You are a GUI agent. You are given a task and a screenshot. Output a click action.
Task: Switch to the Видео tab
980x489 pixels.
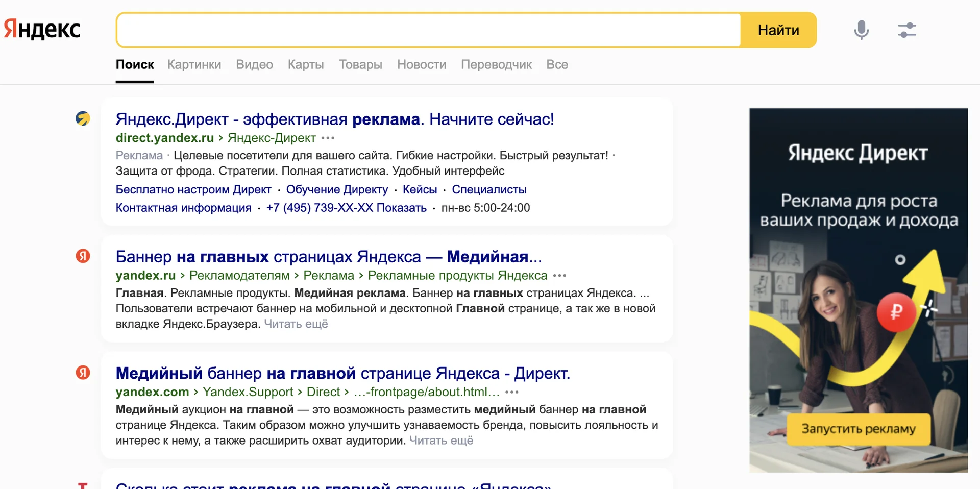coord(254,65)
